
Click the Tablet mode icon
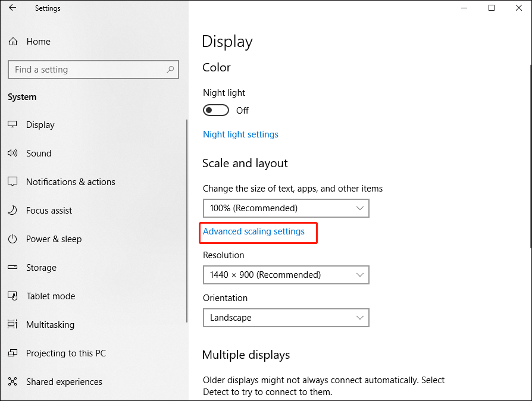point(12,296)
